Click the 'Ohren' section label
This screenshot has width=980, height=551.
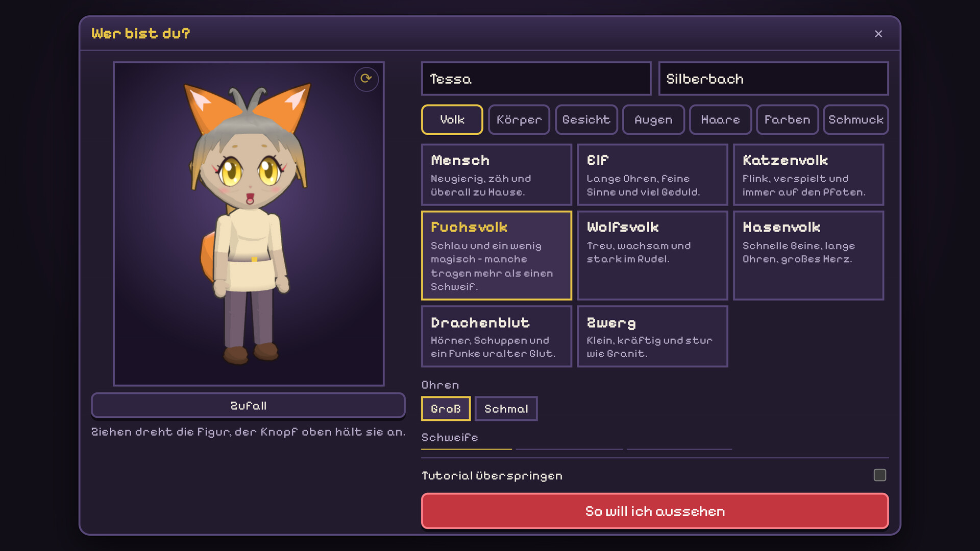[x=440, y=385]
